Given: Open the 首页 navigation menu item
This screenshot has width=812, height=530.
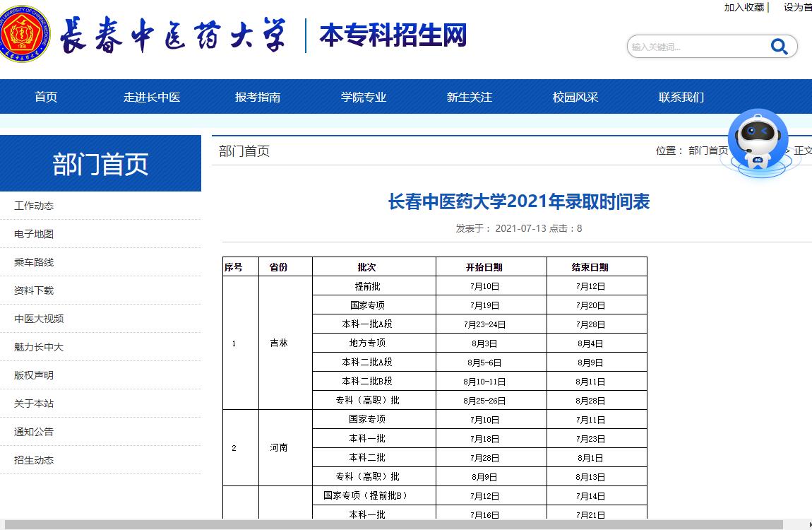Looking at the screenshot, I should click(46, 97).
